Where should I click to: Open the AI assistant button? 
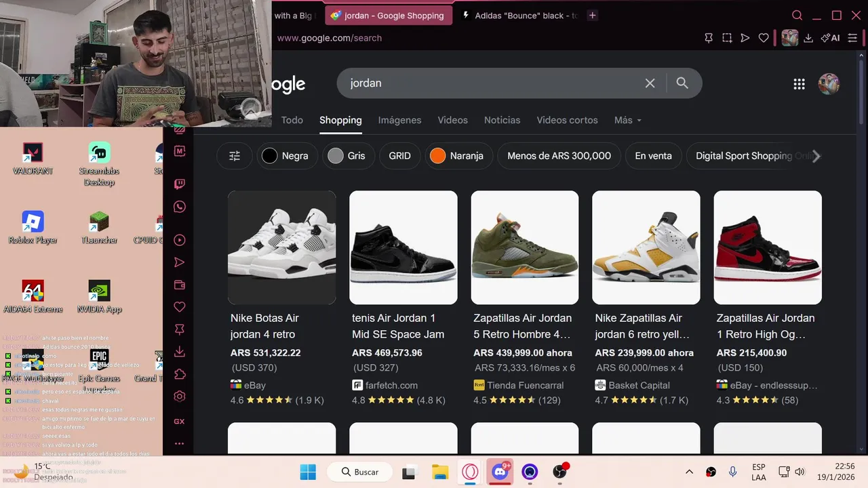(x=831, y=38)
